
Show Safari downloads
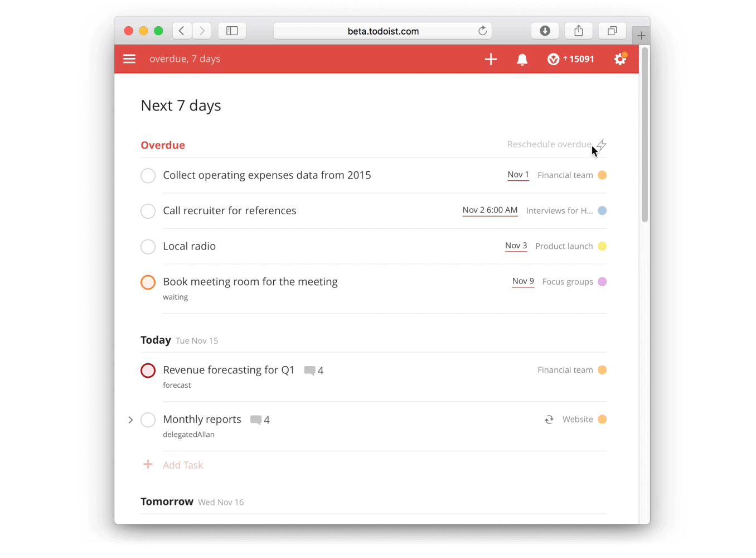coord(545,31)
